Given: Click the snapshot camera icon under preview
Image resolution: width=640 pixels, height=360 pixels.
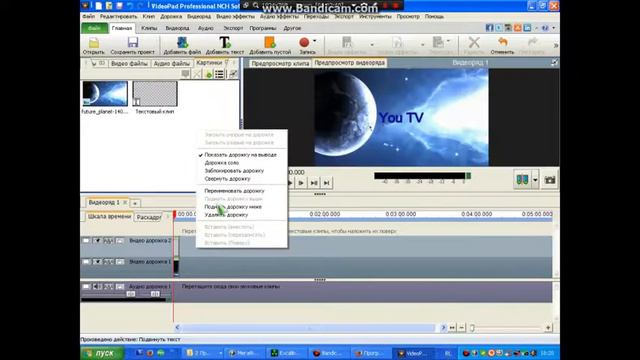Looking at the screenshot, I should [550, 180].
